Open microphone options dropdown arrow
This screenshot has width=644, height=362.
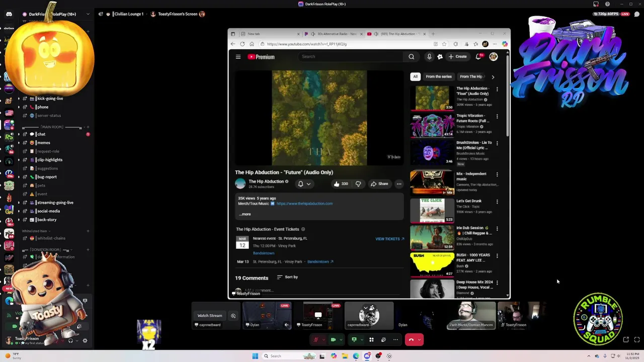tap(324, 340)
